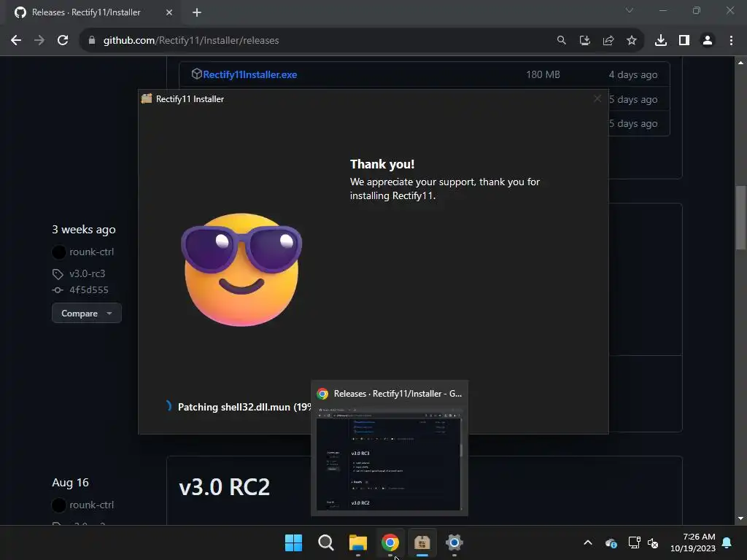Screen dimensions: 747x560
Task: Click the Patching shell32.dll.mun status text
Action: (x=244, y=407)
